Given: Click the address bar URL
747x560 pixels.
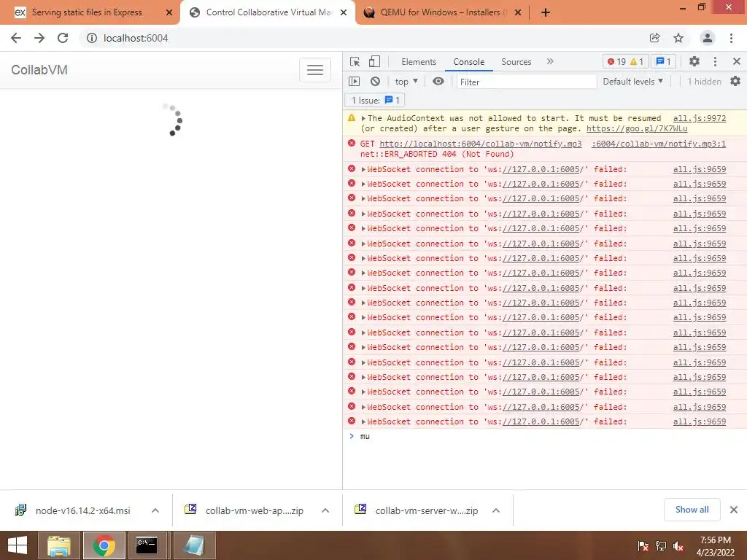Looking at the screenshot, I should [136, 38].
